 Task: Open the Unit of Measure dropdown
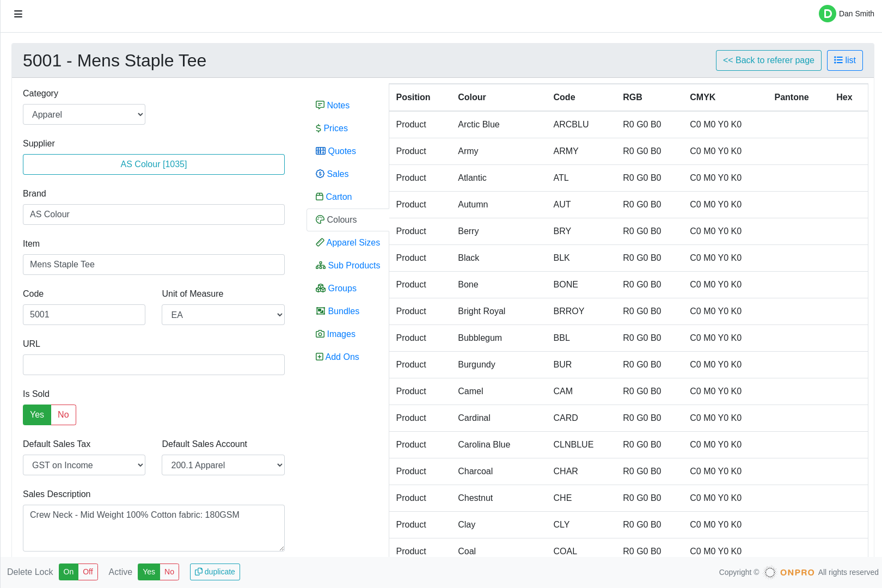[223, 315]
